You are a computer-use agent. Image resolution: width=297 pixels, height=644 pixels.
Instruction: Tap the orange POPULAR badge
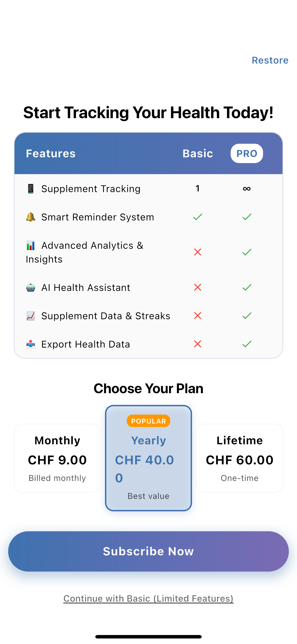tap(148, 421)
